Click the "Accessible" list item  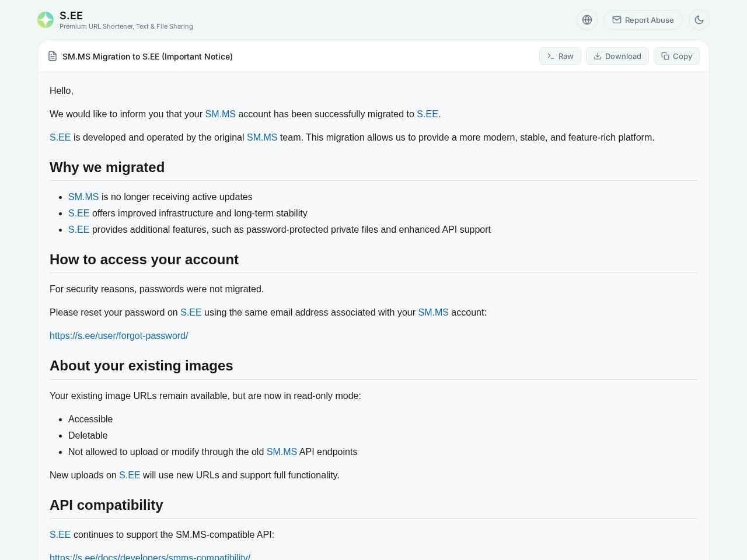(90, 419)
